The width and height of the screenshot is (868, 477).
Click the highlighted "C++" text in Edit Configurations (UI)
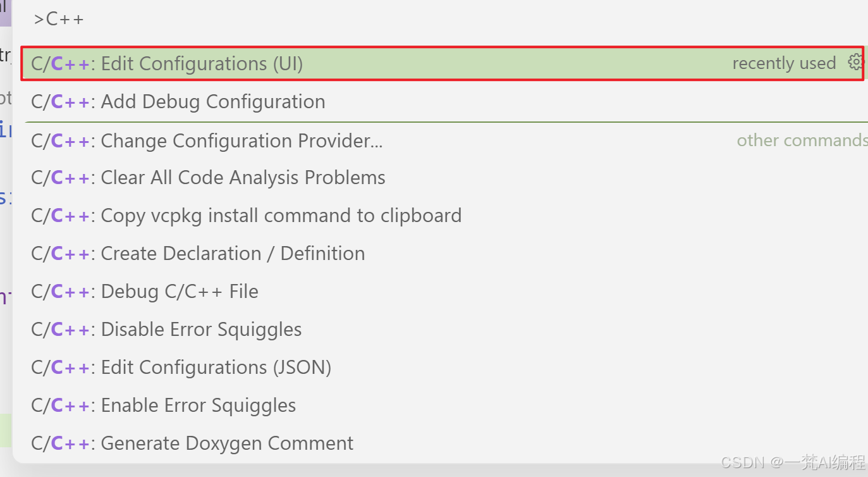(70, 63)
